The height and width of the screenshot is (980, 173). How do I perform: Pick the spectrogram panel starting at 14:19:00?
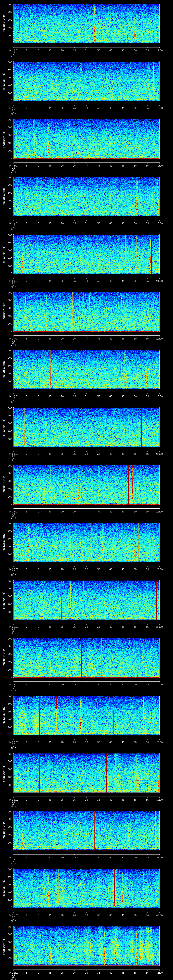(x=87, y=196)
